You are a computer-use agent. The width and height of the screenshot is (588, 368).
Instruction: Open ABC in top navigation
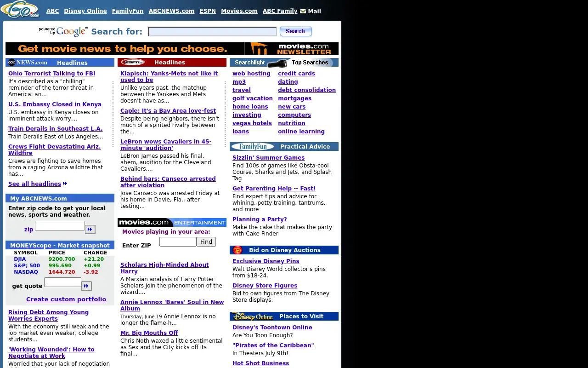53,11
